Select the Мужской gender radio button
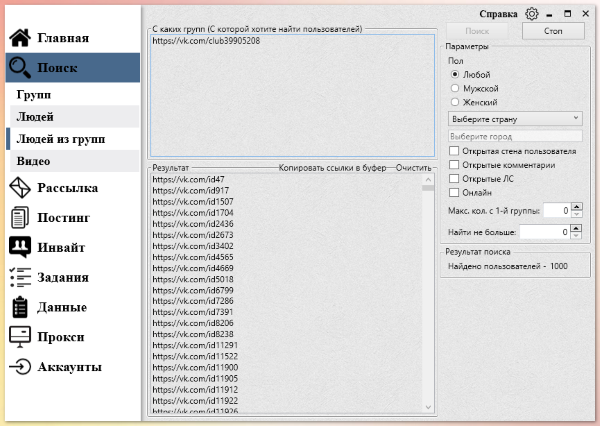The height and width of the screenshot is (426, 600). (x=455, y=88)
